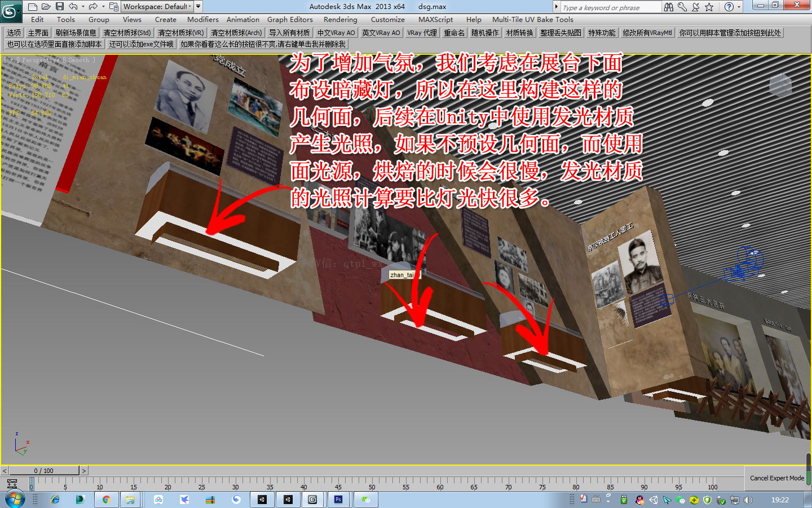This screenshot has width=812, height=508.
Task: Open the Tools menu
Action: (66, 19)
